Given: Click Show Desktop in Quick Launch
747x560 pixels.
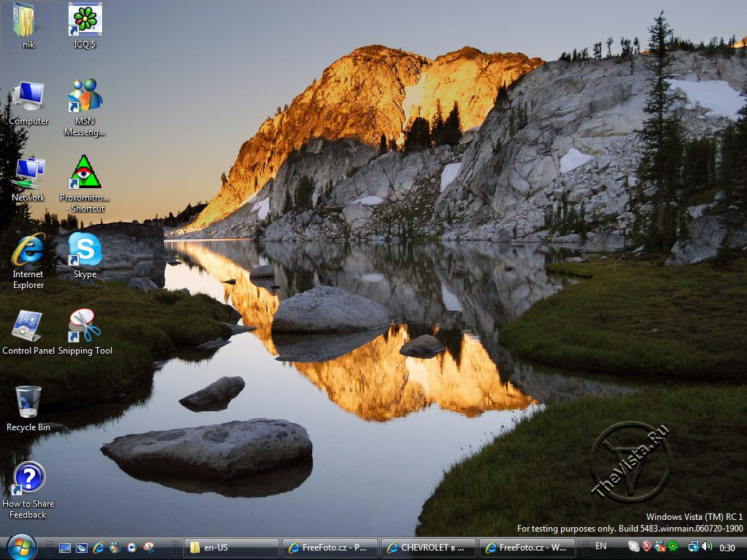Looking at the screenshot, I should 65,548.
